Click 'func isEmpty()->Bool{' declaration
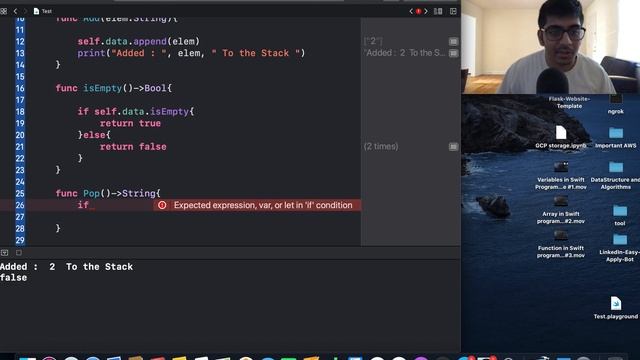 coord(114,89)
